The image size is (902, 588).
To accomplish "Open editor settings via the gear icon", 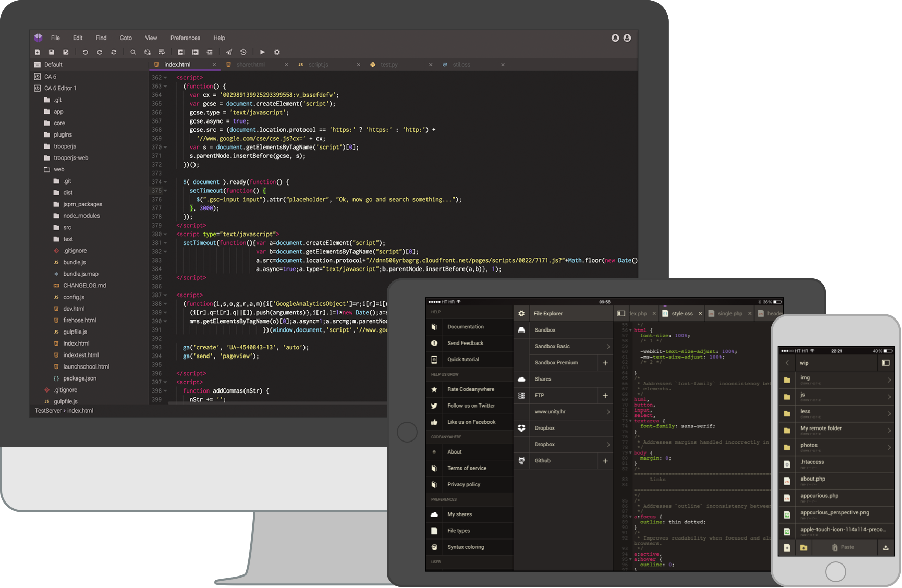I will click(x=277, y=52).
